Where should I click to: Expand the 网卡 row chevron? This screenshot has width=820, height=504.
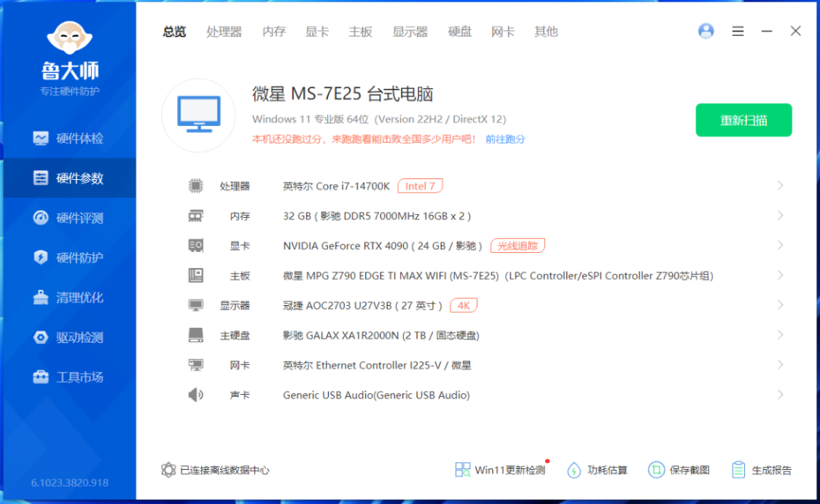click(781, 364)
